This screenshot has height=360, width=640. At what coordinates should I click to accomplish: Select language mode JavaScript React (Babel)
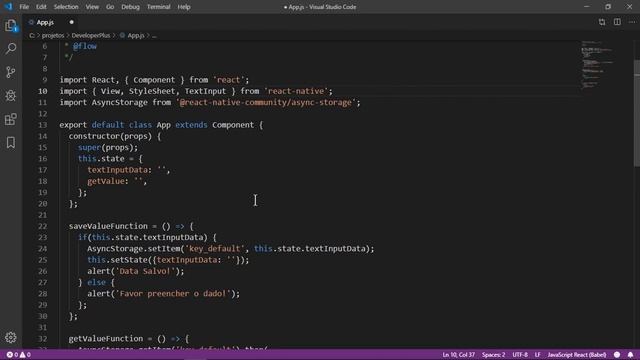click(x=577, y=355)
